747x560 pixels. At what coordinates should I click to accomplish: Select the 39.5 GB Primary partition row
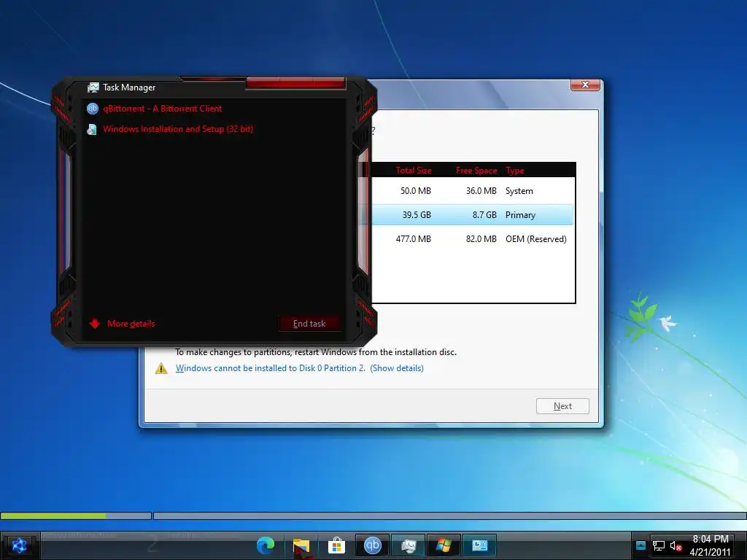point(472,215)
